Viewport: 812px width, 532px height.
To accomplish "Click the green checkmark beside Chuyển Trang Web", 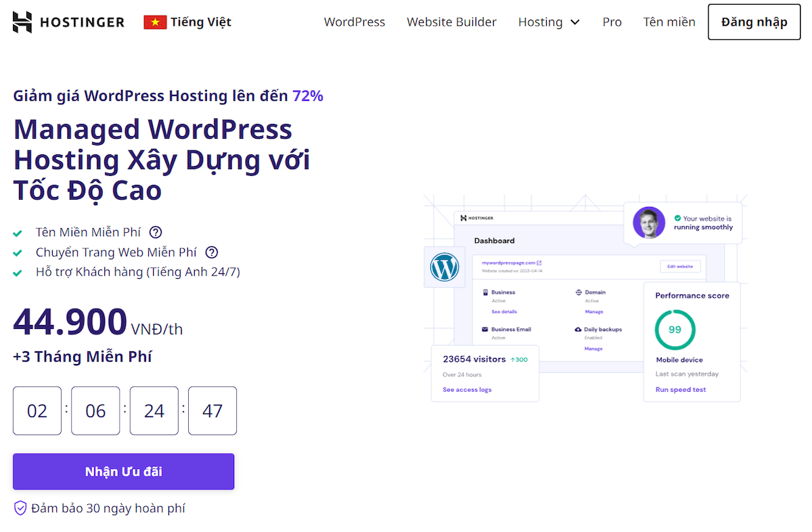I will point(18,253).
